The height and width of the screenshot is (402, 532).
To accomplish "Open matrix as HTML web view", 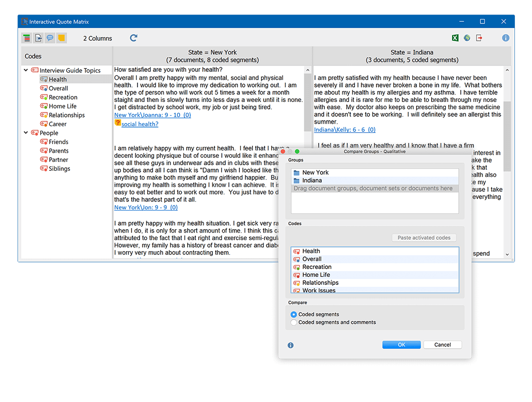I will tap(467, 38).
